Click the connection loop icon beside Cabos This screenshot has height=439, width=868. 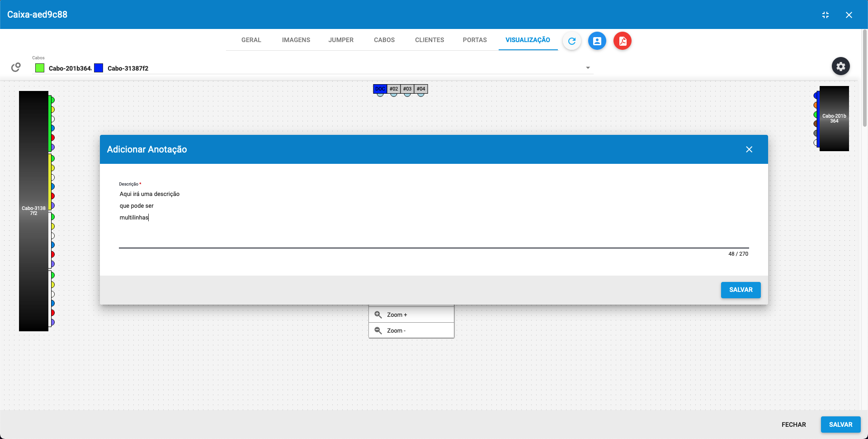(x=16, y=67)
